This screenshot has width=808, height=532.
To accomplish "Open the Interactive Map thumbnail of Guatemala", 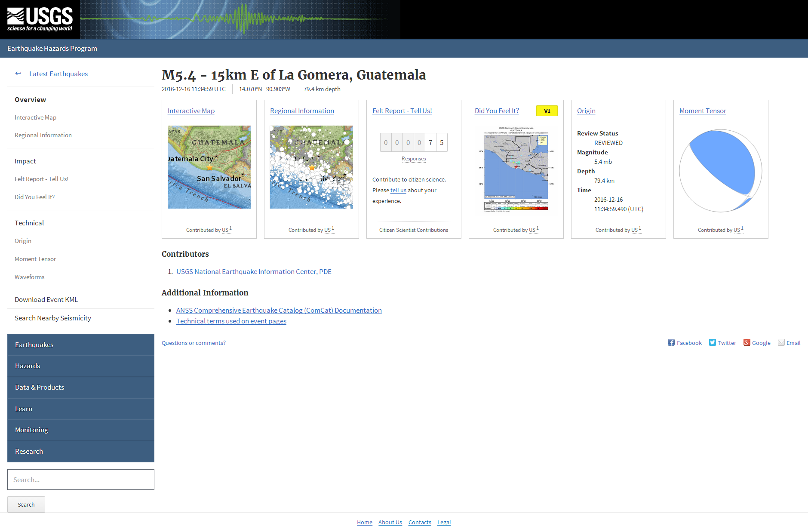I will (209, 167).
